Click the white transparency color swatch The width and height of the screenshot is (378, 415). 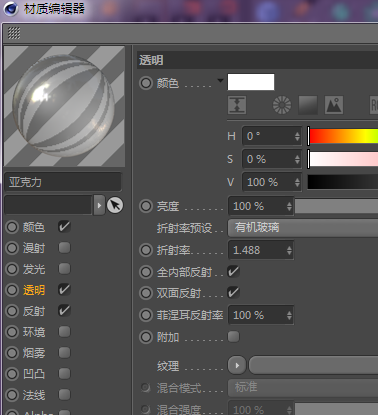coord(251,82)
